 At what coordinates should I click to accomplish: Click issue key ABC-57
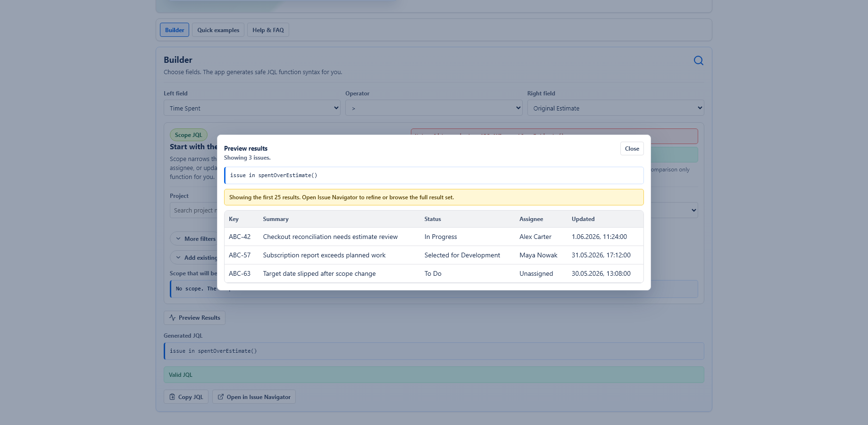pyautogui.click(x=240, y=255)
